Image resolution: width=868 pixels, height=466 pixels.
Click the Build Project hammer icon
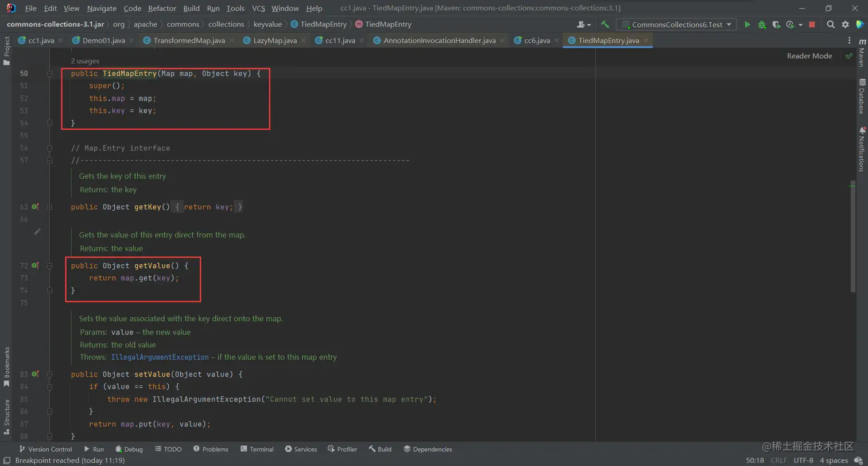coord(605,25)
